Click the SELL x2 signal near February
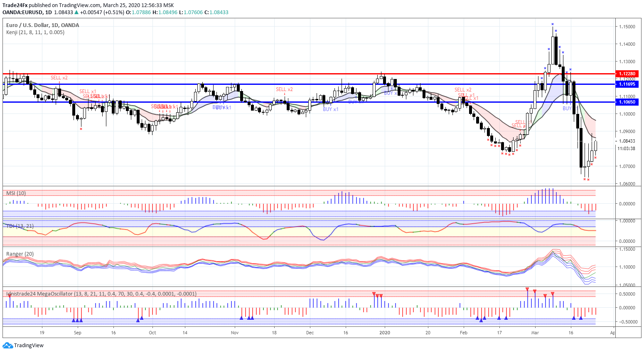Screen dimensions: 644x353 pos(463,90)
